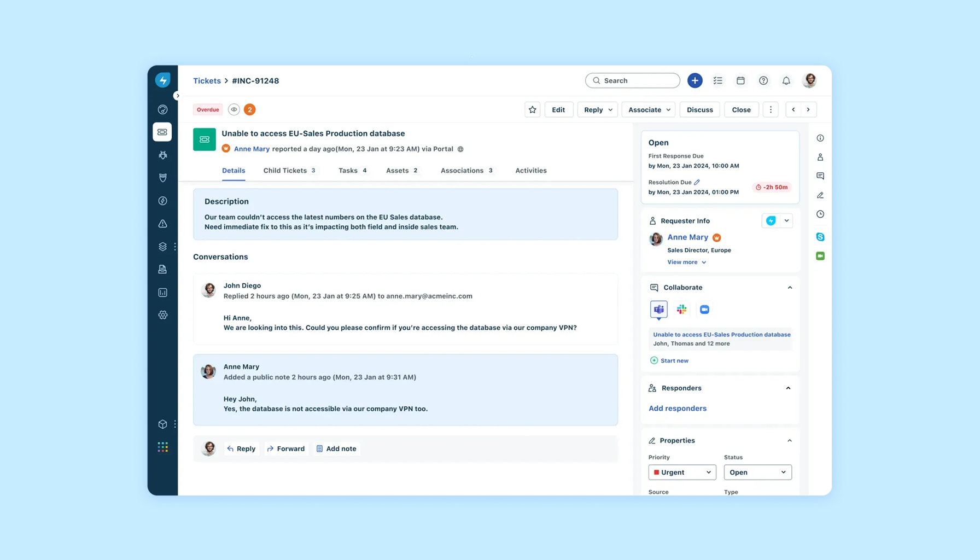Star this ticket as favorite

click(532, 109)
